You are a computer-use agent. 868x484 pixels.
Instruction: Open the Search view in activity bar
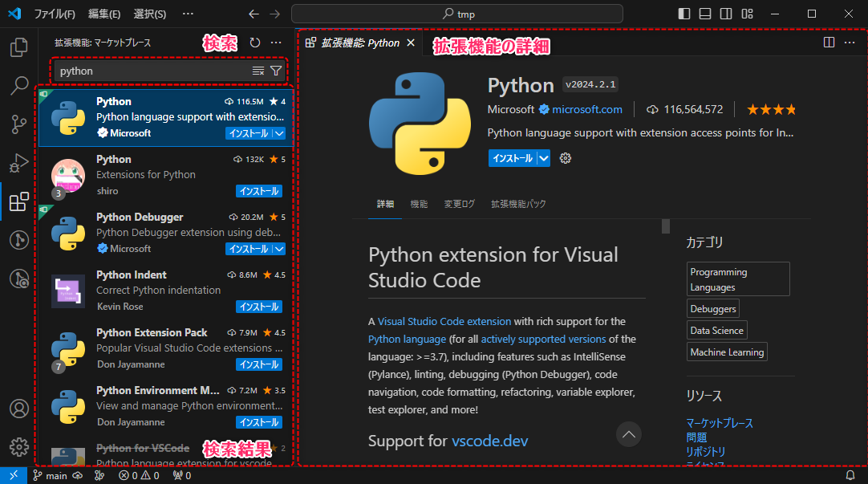[18, 86]
